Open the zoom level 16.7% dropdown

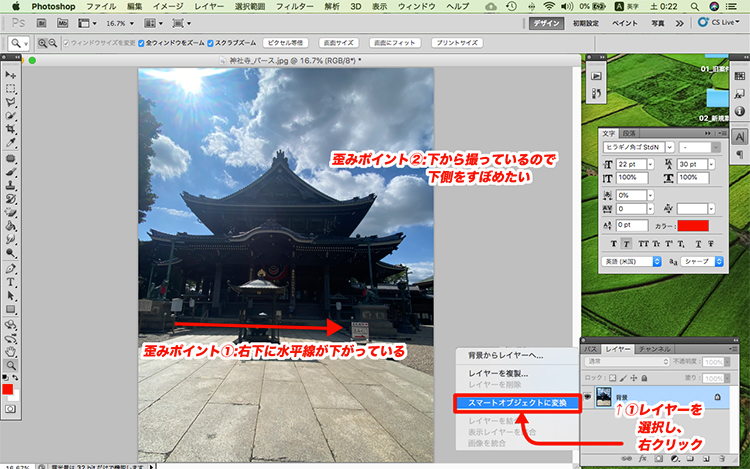click(x=132, y=23)
